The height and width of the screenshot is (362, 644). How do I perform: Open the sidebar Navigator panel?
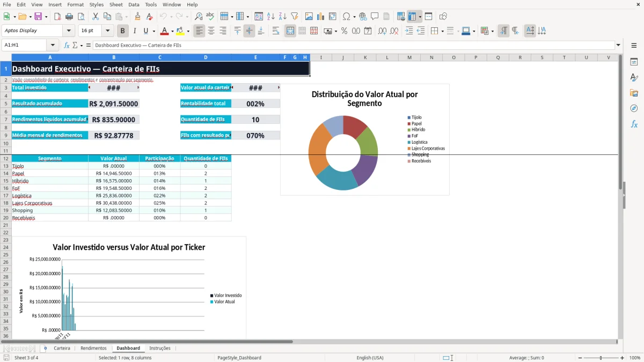point(634,108)
